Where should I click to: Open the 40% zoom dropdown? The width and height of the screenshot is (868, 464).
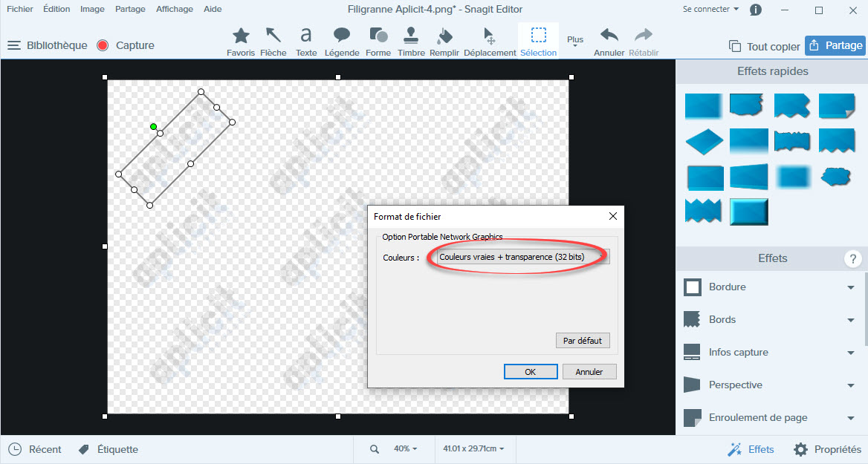[x=405, y=448]
